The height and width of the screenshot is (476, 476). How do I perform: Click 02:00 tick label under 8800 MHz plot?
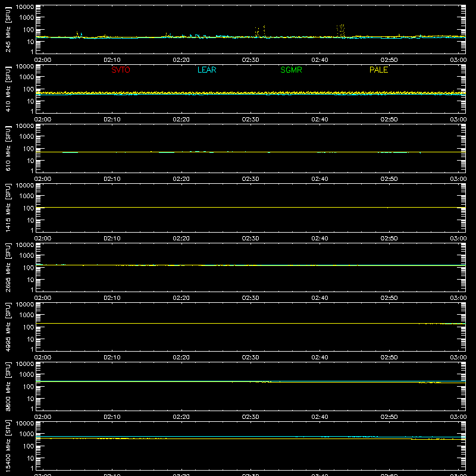point(43,417)
